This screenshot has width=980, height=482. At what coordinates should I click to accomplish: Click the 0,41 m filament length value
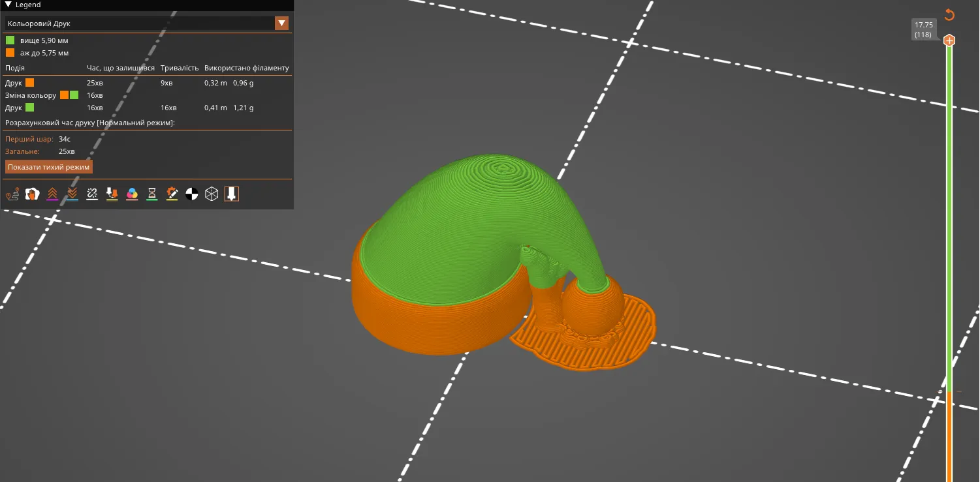click(x=215, y=108)
